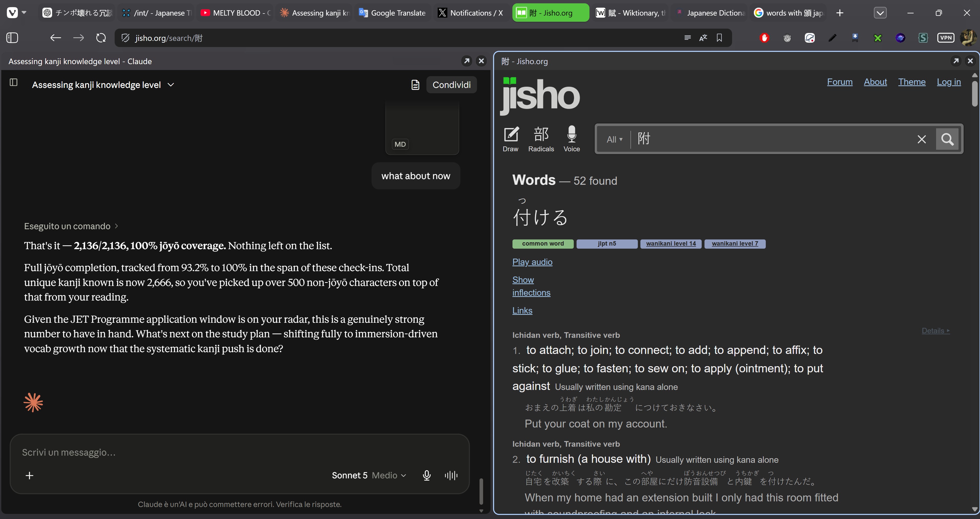
Task: Open the document icon beside Condividi
Action: 415,85
